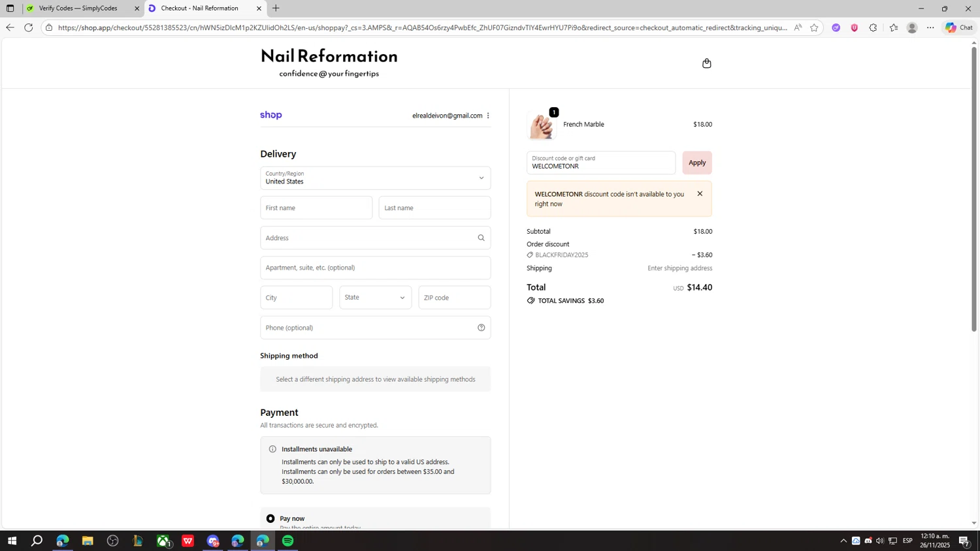The height and width of the screenshot is (551, 980).
Task: Open File Explorer from the taskbar
Action: coord(88,541)
